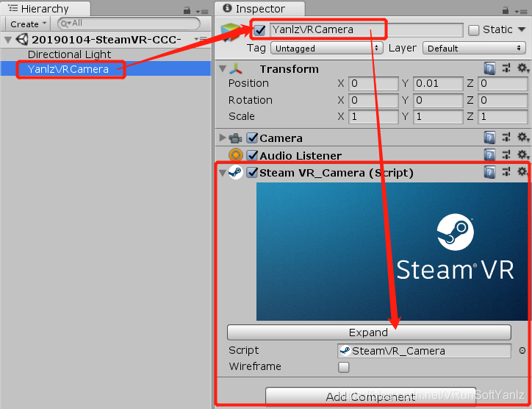Click the Position Y field showing 0.01
The image size is (532, 409).
[438, 84]
